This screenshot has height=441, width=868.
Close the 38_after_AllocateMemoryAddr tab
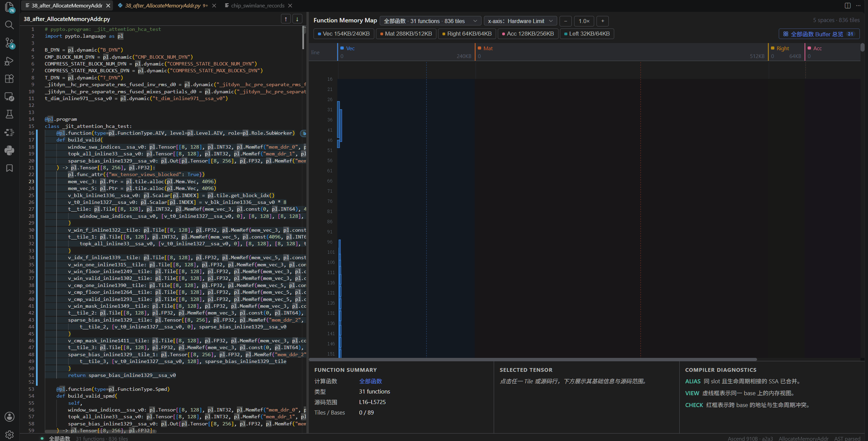(108, 6)
